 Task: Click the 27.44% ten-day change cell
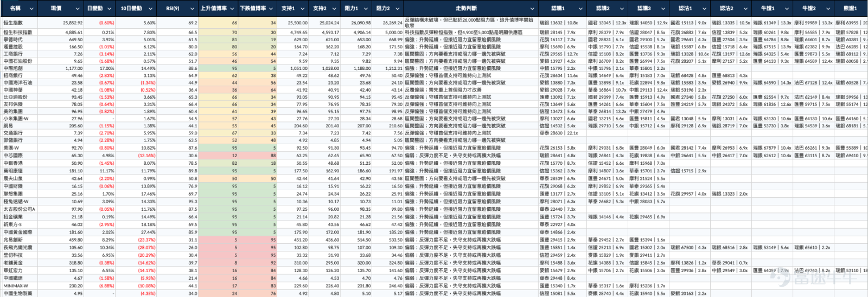(x=136, y=232)
